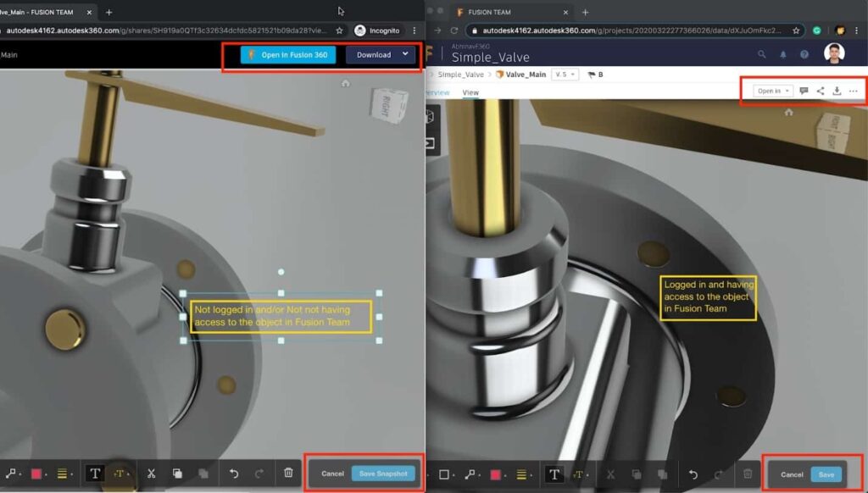Open the comments icon on the right viewer
The image size is (868, 493).
pos(803,90)
